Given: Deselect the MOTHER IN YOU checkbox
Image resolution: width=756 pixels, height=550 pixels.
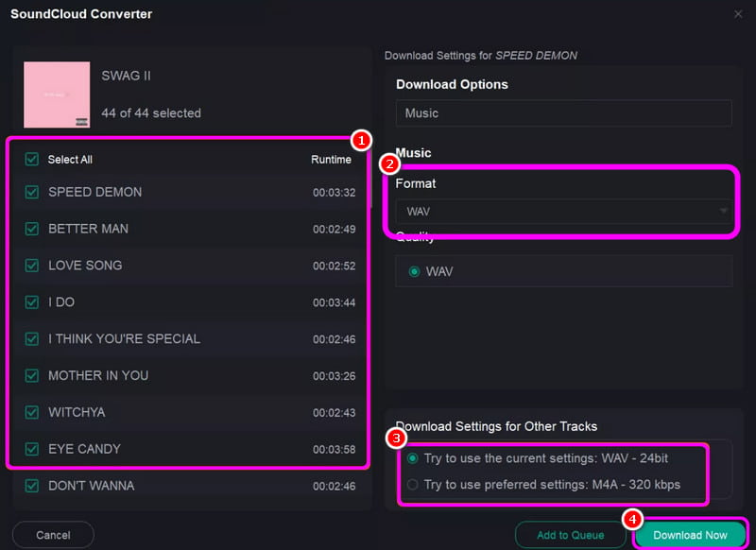Looking at the screenshot, I should tap(32, 375).
